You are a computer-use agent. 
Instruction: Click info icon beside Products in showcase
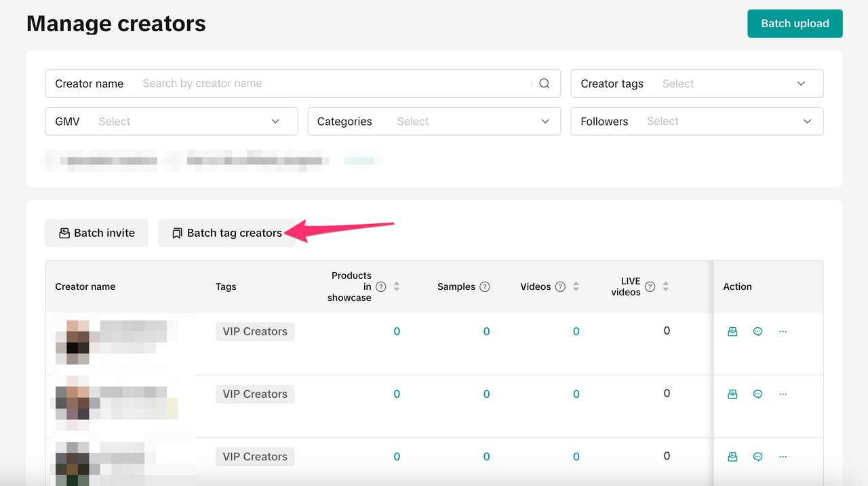tap(381, 287)
